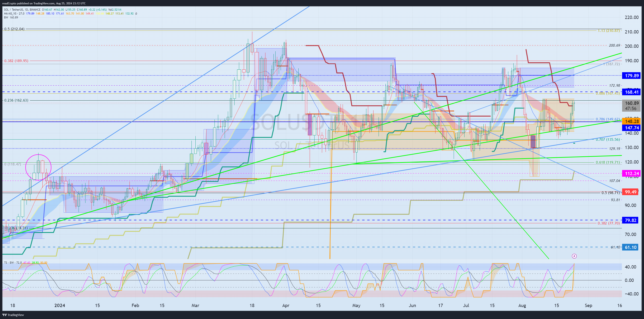Click the 220.00 tick on the price axis
This screenshot has height=319, width=644.
click(632, 17)
